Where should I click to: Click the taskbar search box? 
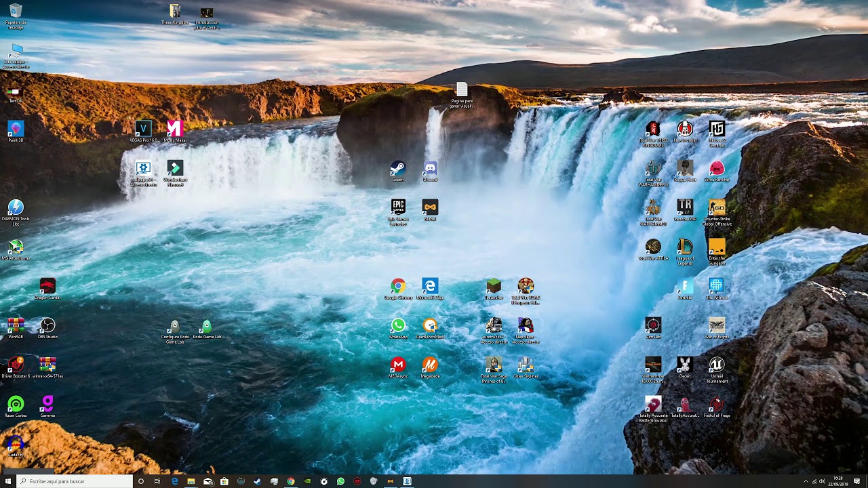[75, 481]
